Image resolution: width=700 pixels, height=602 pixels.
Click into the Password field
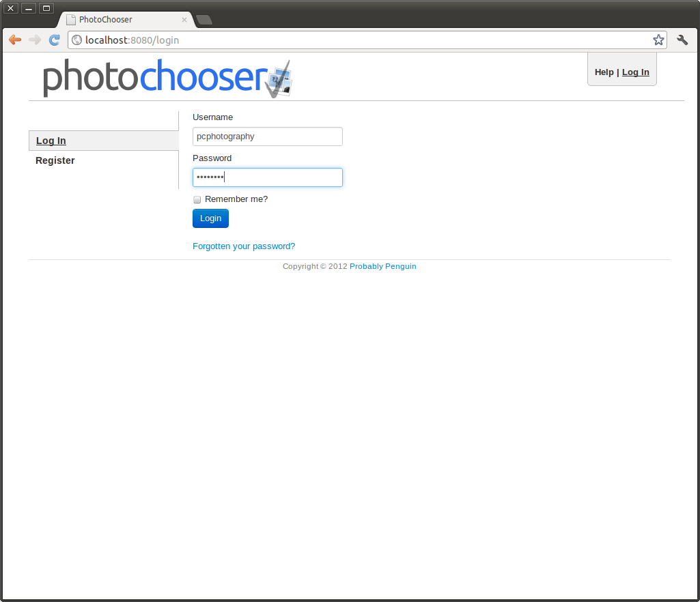tap(267, 177)
